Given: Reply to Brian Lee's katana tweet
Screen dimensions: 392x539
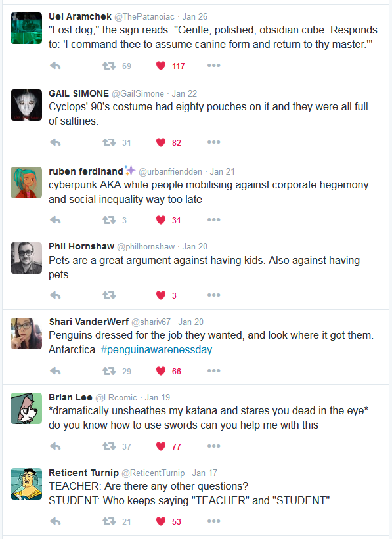Looking at the screenshot, I should pos(55,446).
